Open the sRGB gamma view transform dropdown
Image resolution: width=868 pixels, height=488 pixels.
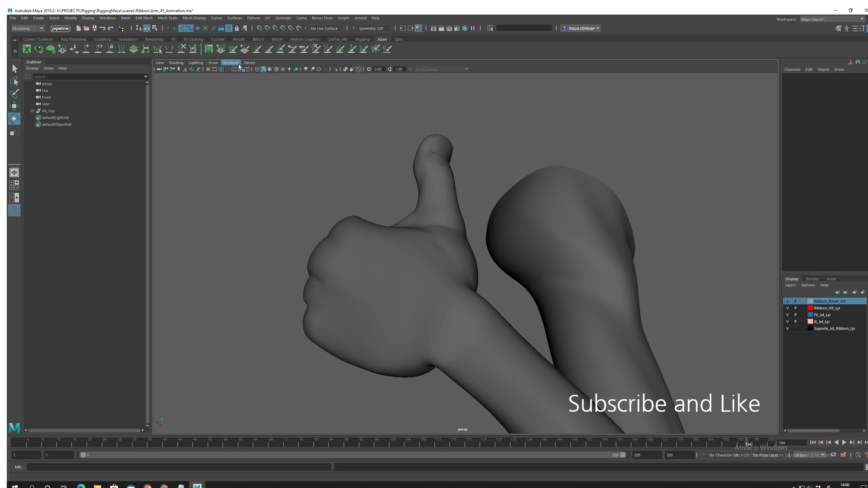click(441, 69)
